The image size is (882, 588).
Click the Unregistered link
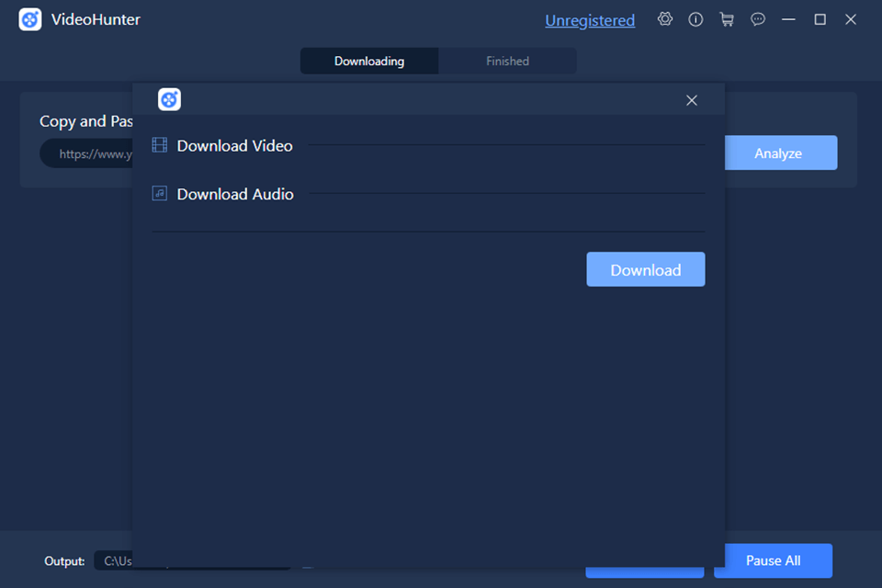[x=590, y=20]
